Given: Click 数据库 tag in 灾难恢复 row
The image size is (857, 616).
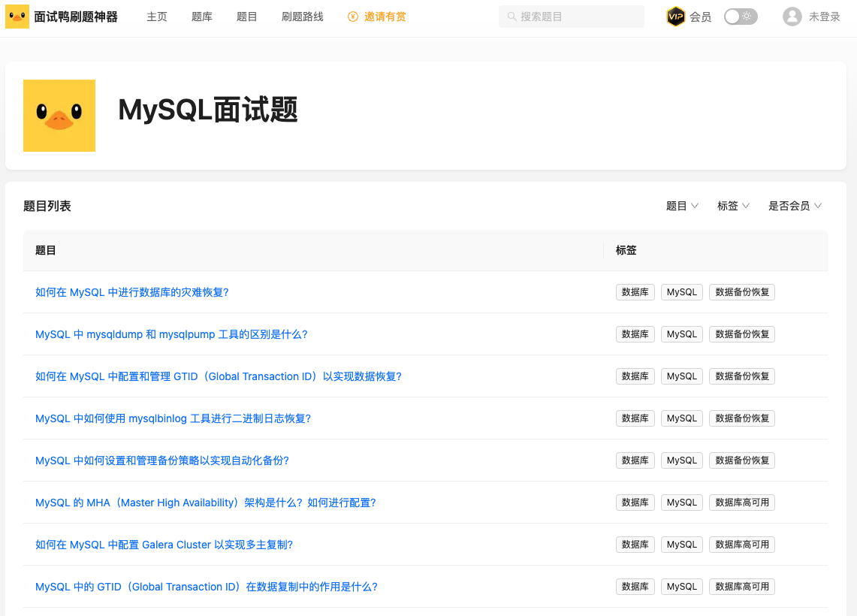Looking at the screenshot, I should pos(635,292).
